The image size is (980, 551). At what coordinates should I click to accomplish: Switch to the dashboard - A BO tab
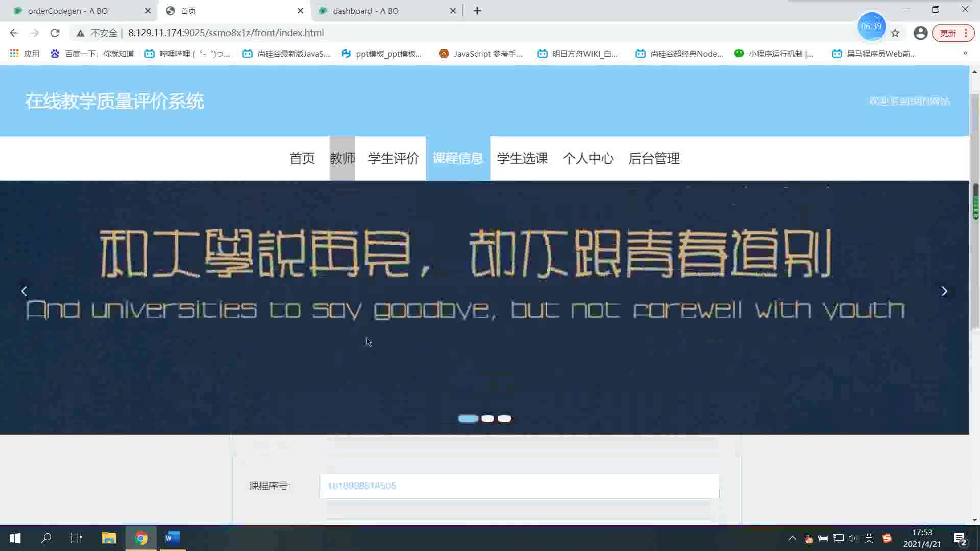click(x=365, y=11)
